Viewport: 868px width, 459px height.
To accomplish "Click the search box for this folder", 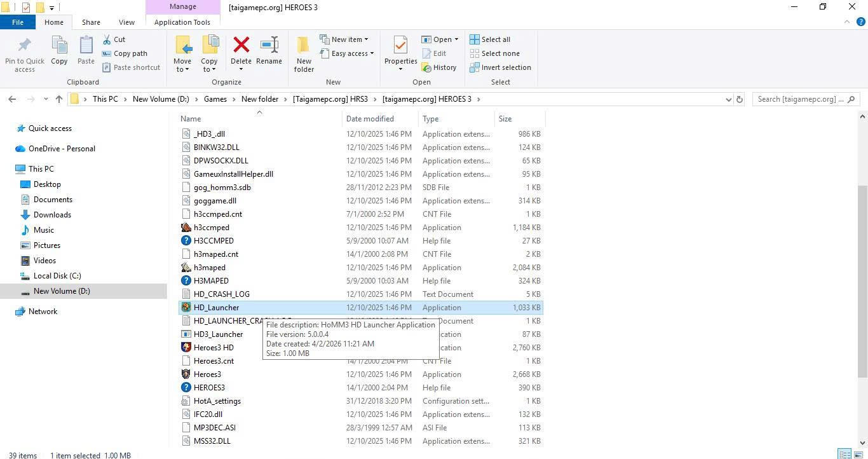I will pos(801,99).
